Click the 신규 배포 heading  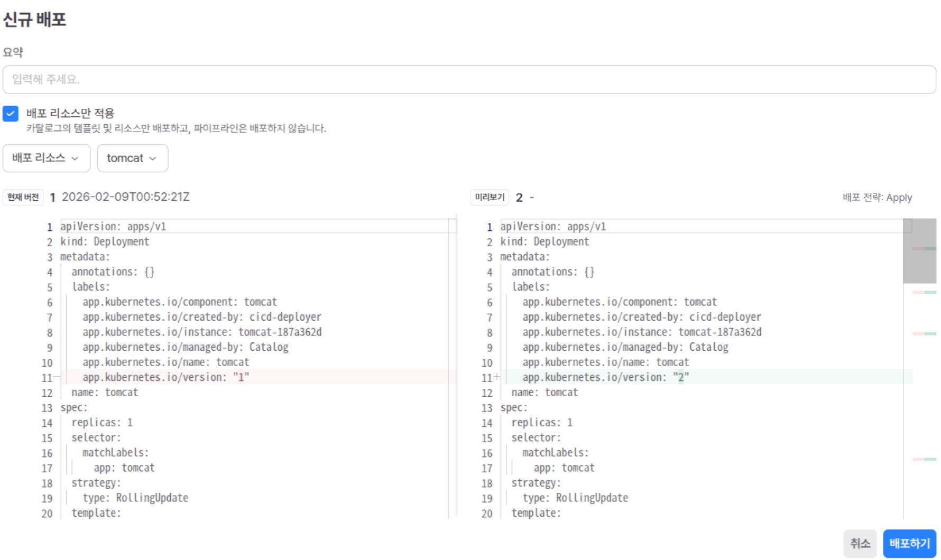(34, 20)
